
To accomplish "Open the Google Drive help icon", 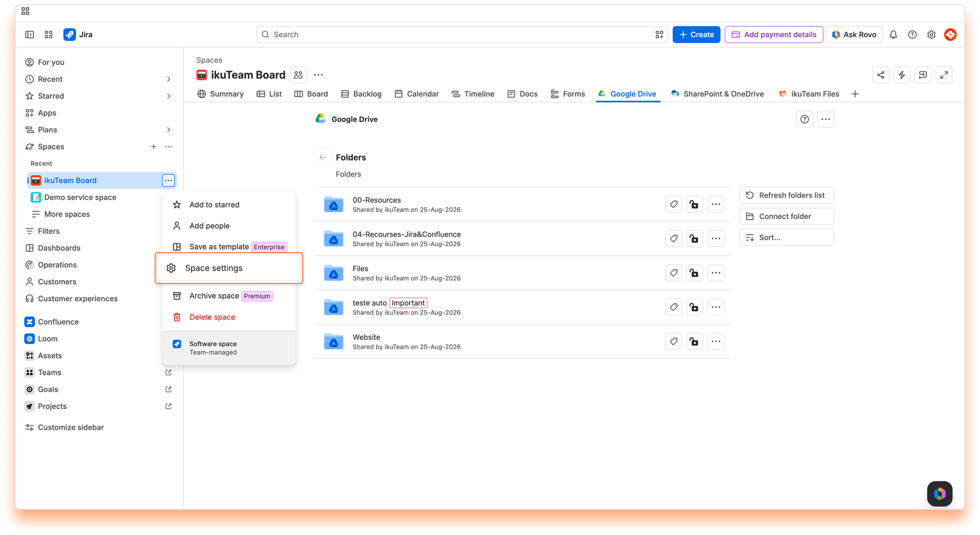I will (804, 119).
